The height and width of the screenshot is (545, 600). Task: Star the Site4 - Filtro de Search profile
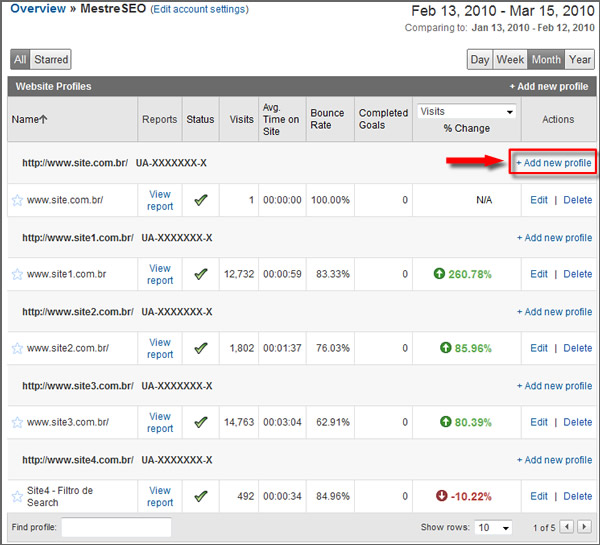pyautogui.click(x=17, y=496)
